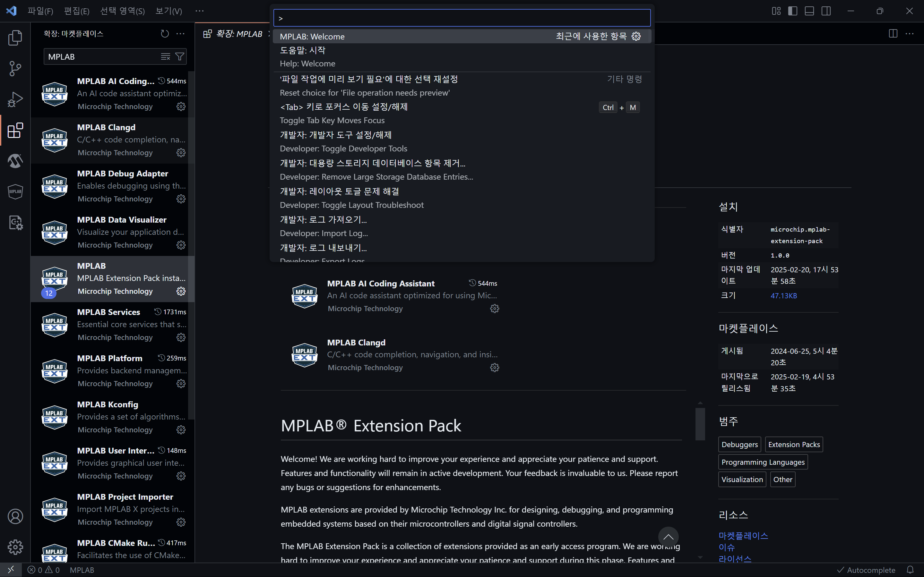Open more editor actions ellipsis

(x=910, y=34)
